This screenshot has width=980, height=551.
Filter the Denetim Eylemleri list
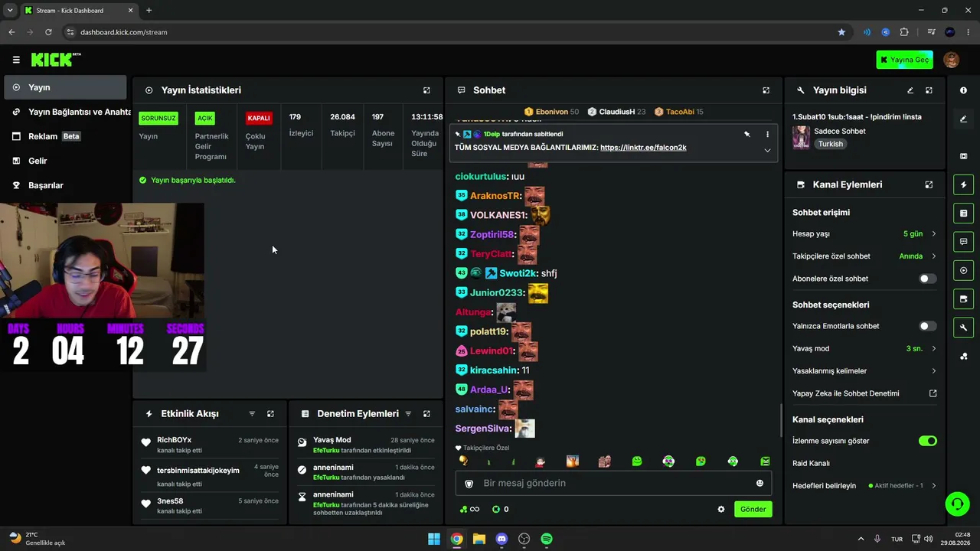pos(408,414)
